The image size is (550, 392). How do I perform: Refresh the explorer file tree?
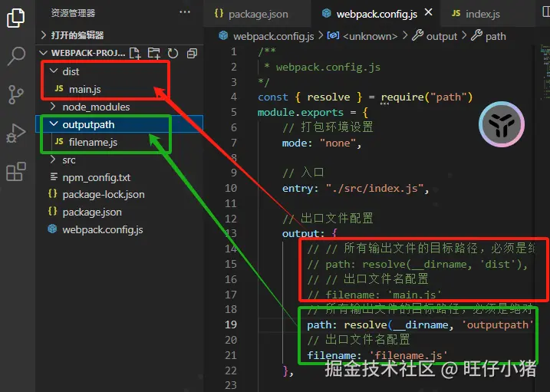173,53
